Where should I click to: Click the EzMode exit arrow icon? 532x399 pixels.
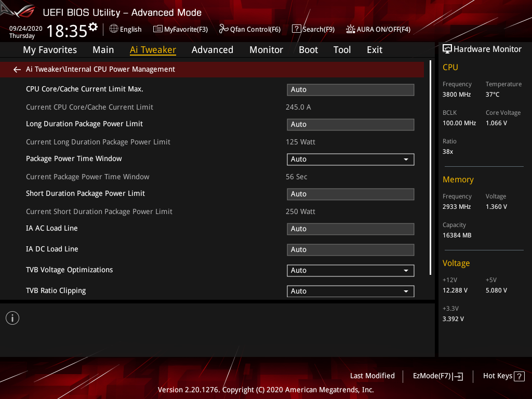coord(458,376)
